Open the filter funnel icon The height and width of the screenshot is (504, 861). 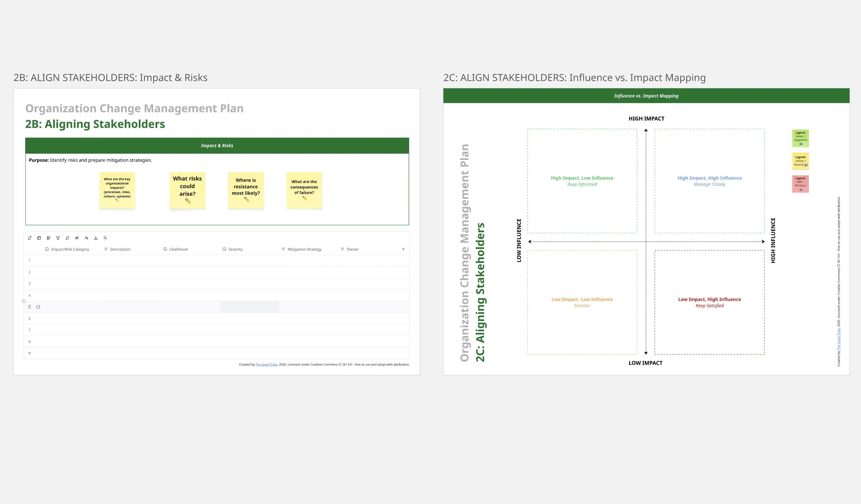point(58,238)
